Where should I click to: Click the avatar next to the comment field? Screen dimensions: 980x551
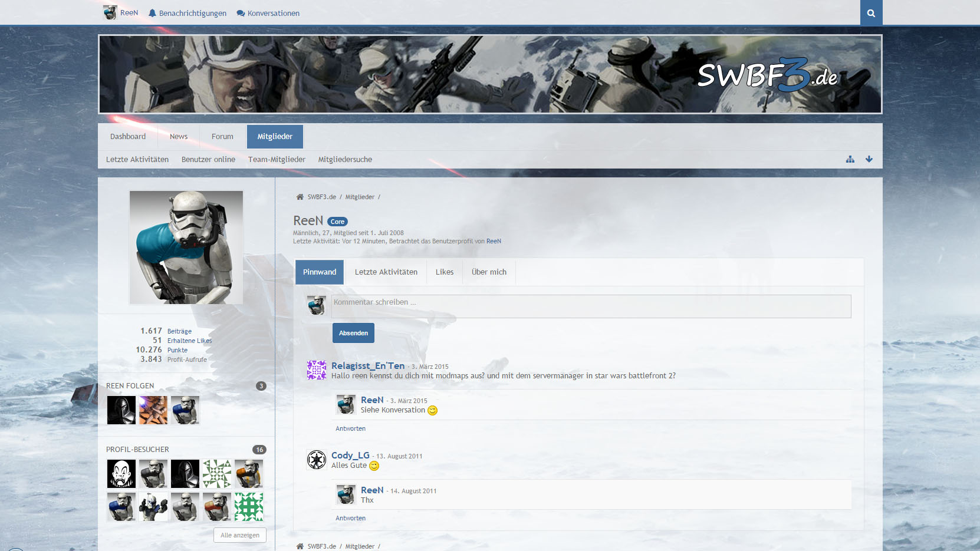[316, 305]
